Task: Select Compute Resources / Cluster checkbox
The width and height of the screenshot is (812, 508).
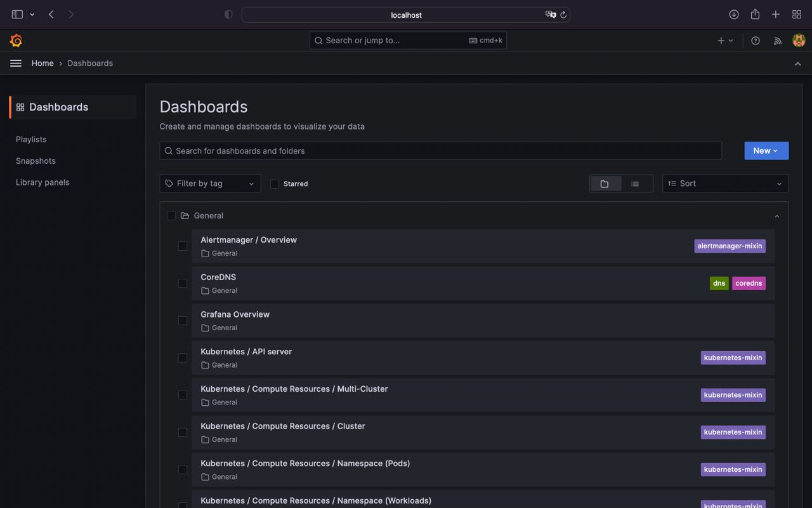Action: click(183, 432)
